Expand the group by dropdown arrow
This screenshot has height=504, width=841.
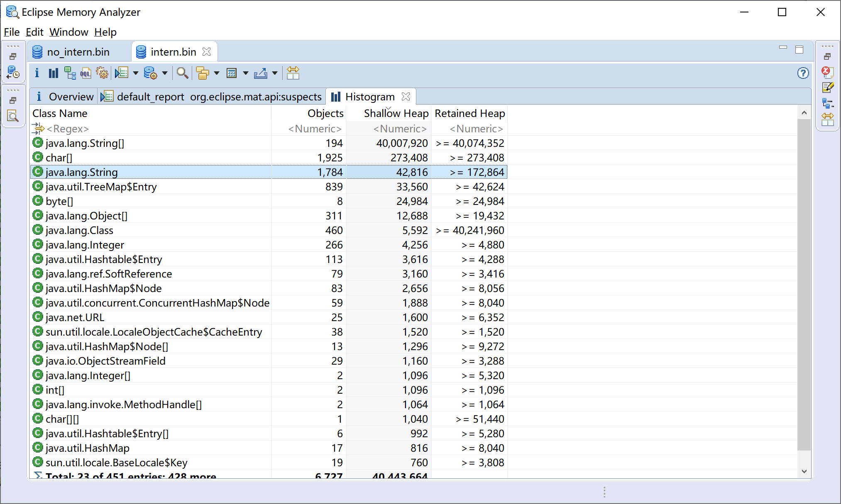coord(217,73)
